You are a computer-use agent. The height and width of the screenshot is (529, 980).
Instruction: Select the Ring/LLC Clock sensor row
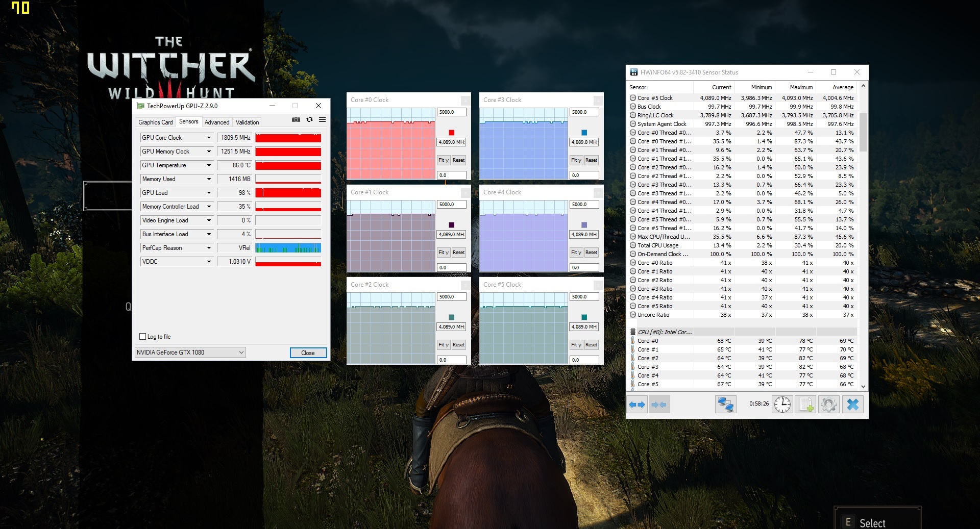tap(742, 115)
